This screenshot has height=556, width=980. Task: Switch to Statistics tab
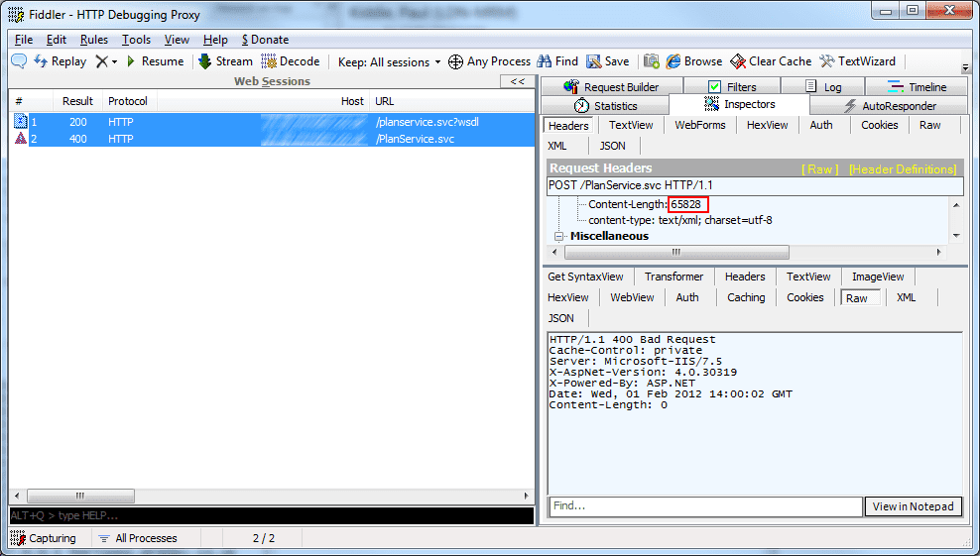click(606, 106)
